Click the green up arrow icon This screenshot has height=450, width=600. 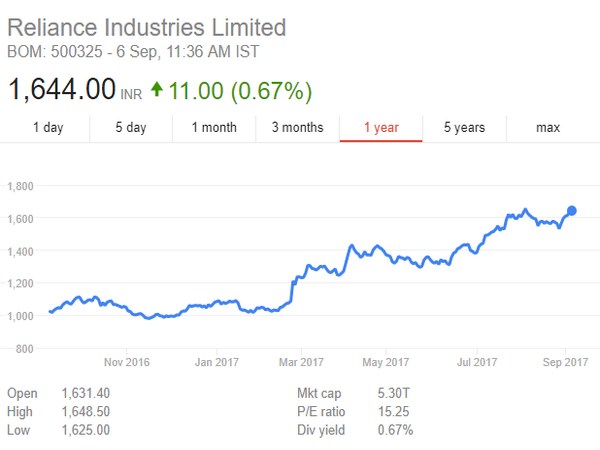click(156, 90)
